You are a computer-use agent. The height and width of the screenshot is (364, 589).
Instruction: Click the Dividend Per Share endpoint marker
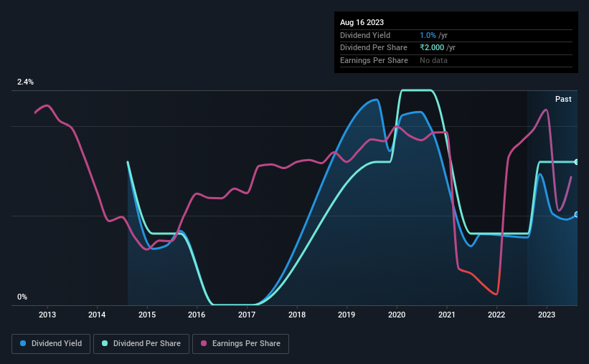(x=577, y=162)
